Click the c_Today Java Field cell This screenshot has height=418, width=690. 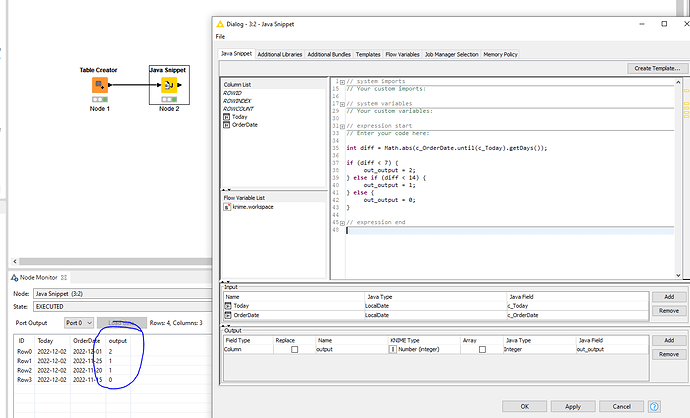click(x=577, y=306)
